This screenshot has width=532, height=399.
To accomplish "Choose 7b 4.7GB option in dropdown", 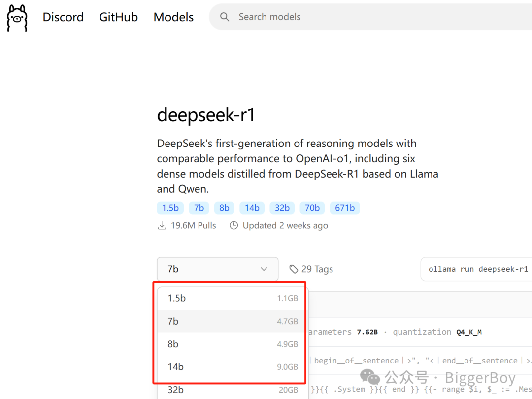I will tap(233, 321).
